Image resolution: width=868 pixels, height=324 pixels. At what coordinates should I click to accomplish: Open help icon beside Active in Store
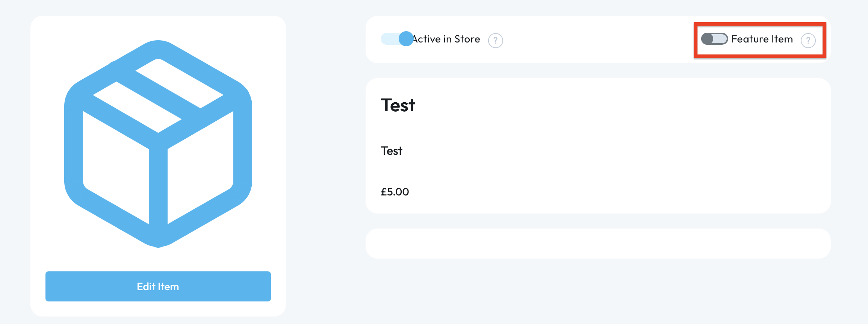(495, 40)
